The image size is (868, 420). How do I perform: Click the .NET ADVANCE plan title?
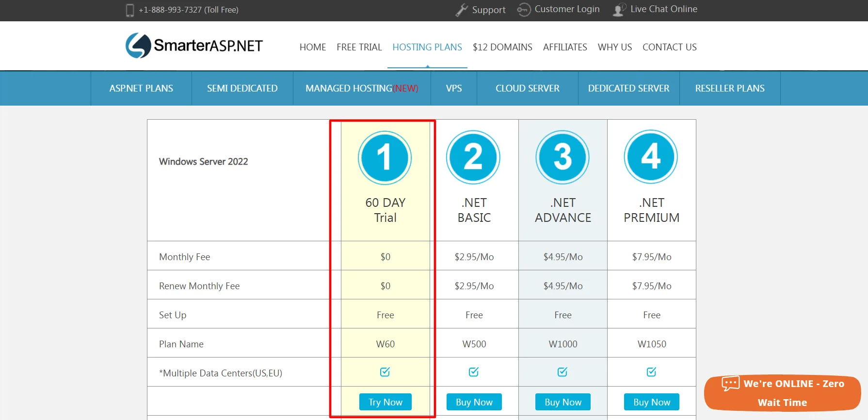[x=563, y=210]
